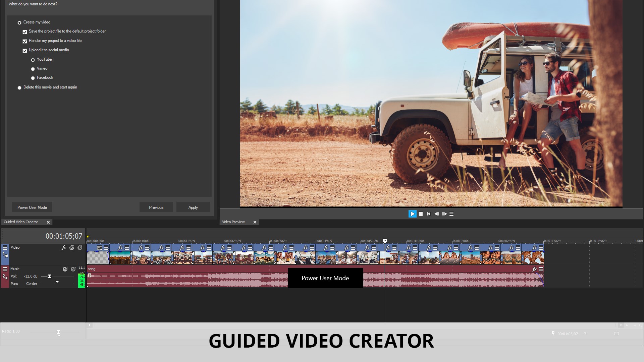The height and width of the screenshot is (362, 644).
Task: Step to previous frame
Action: click(x=437, y=214)
